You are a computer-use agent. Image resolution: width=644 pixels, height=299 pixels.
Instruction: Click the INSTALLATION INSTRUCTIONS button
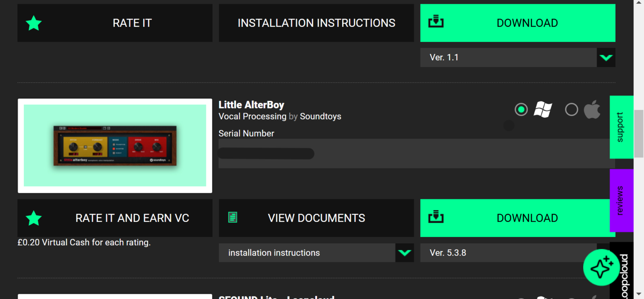pyautogui.click(x=316, y=23)
